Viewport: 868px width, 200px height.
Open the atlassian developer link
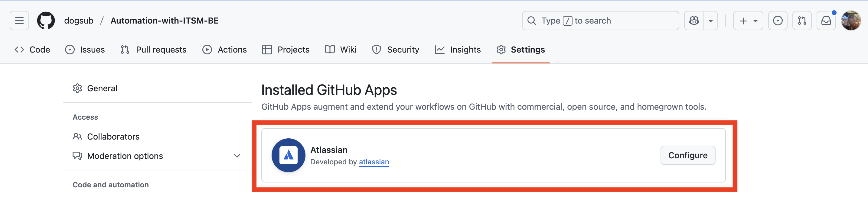(x=374, y=162)
